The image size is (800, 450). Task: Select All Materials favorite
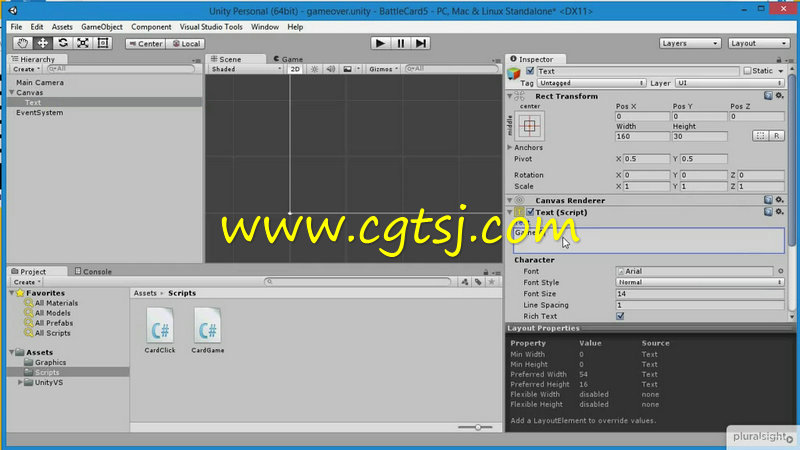[x=56, y=303]
